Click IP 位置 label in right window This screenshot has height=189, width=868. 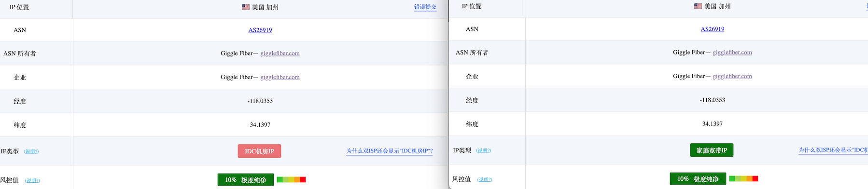pos(472,6)
